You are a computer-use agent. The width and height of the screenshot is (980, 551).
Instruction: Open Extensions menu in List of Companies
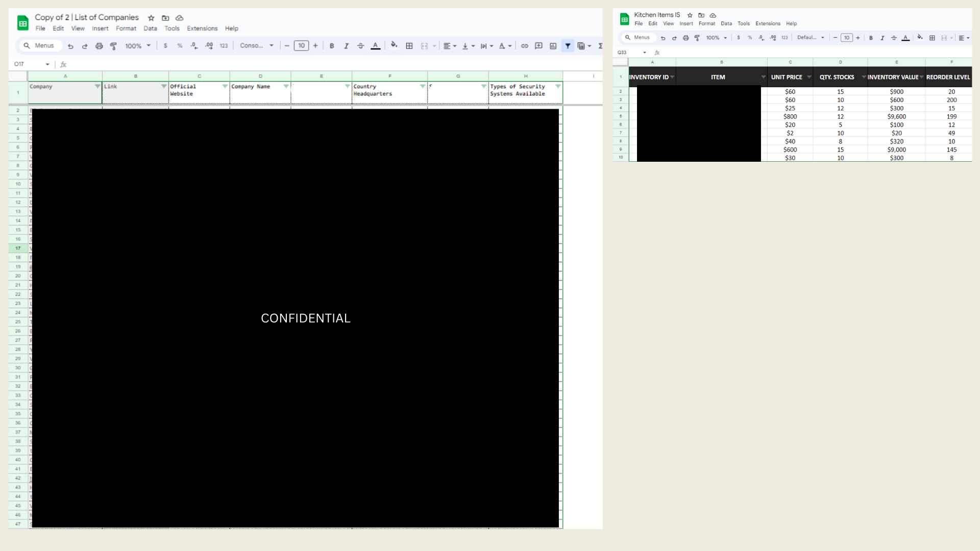point(202,29)
